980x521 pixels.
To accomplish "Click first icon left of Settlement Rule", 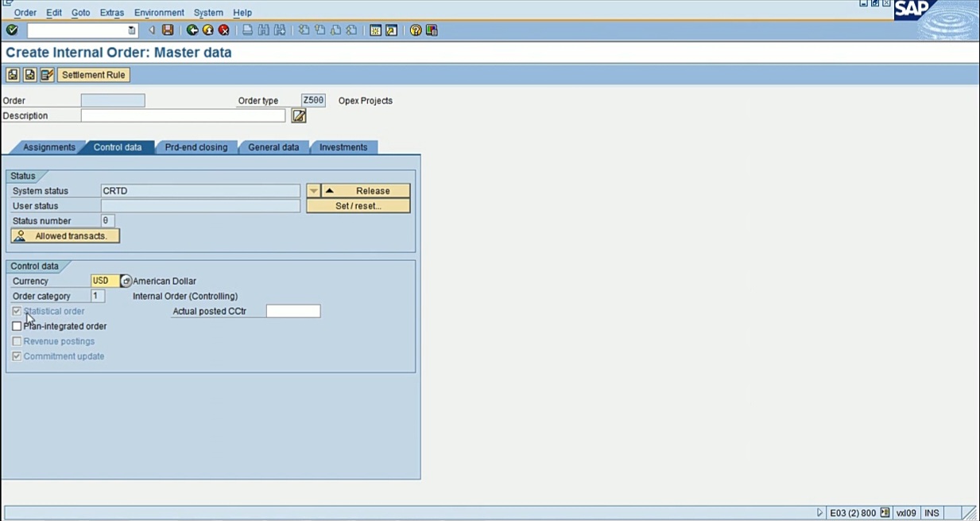I will tap(13, 75).
